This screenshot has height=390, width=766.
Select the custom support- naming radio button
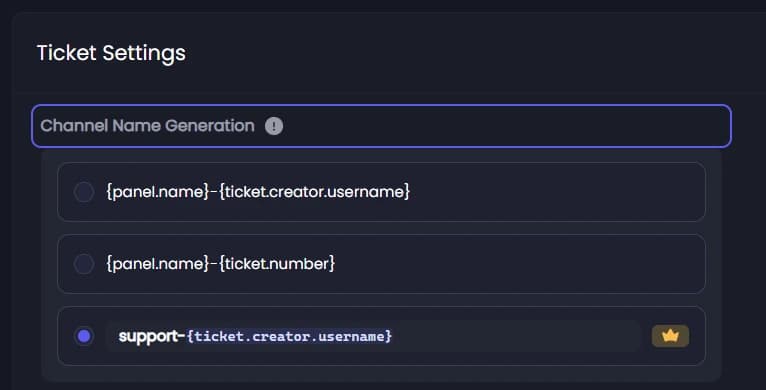tap(84, 336)
